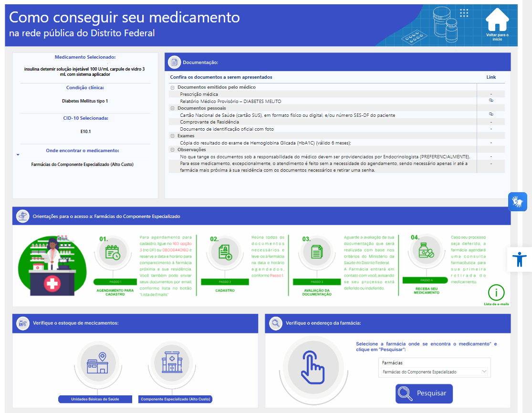Click 'AGENDAMENTO PARA CADASTRO' step label
The height and width of the screenshot is (413, 532).
coord(115,292)
